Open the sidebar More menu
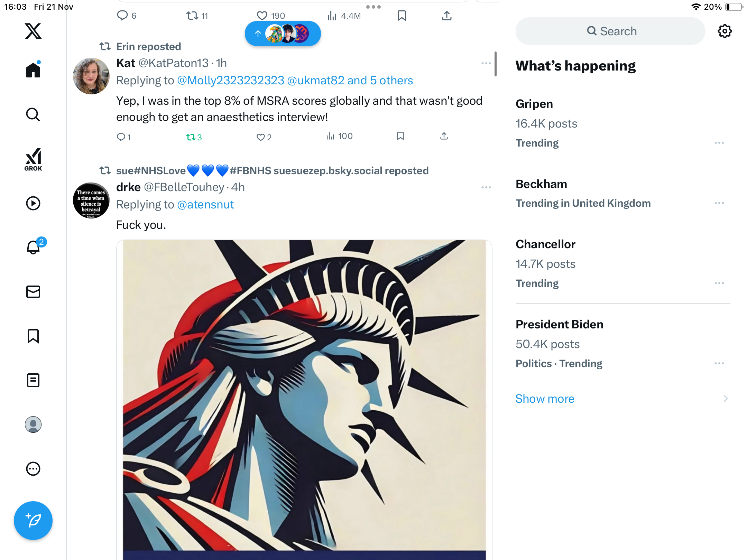This screenshot has width=747, height=560. 33,469
